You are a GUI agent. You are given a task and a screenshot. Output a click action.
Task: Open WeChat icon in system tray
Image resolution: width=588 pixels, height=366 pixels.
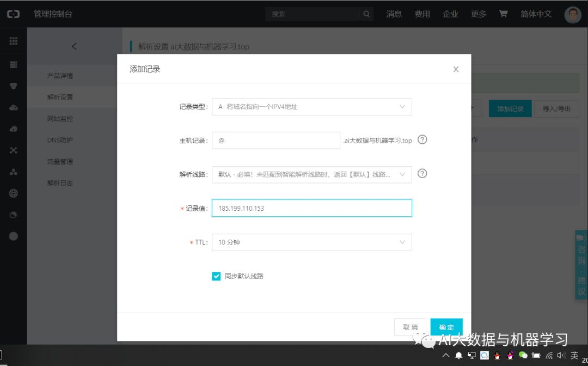tap(523, 355)
